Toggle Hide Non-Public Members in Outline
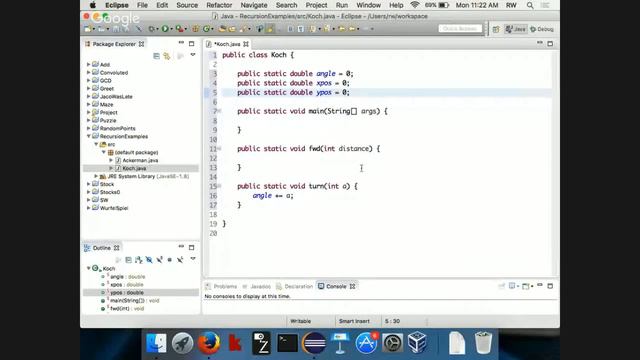This screenshot has width=640, height=360. (x=169, y=260)
